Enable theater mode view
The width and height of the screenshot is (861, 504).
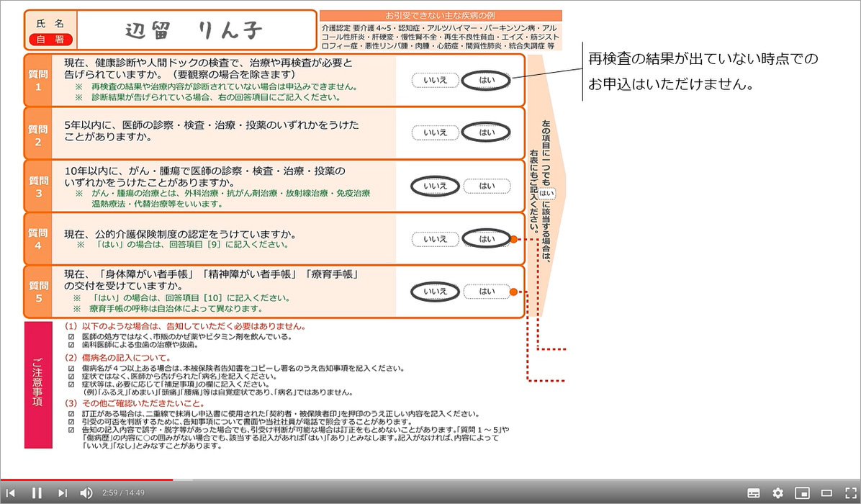tap(826, 493)
